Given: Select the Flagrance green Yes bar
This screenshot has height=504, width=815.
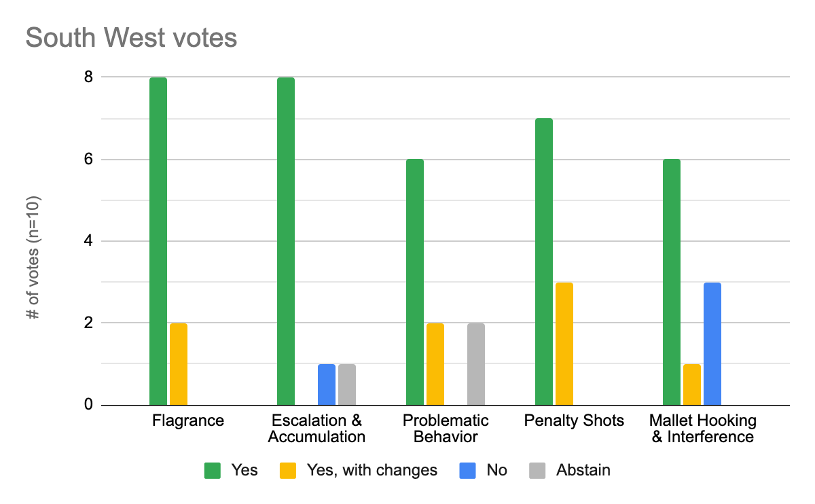Looking at the screenshot, I should click(x=158, y=241).
